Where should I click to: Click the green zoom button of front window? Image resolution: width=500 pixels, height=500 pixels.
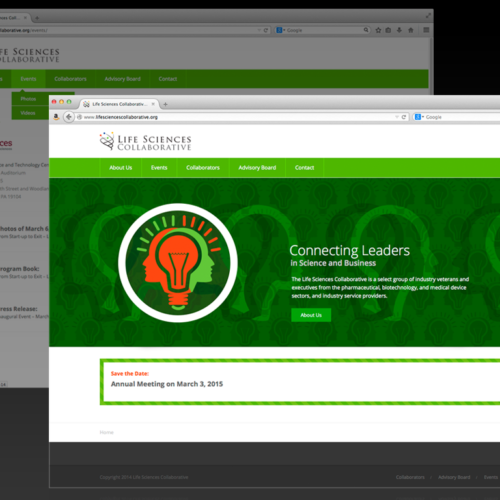coord(69,102)
